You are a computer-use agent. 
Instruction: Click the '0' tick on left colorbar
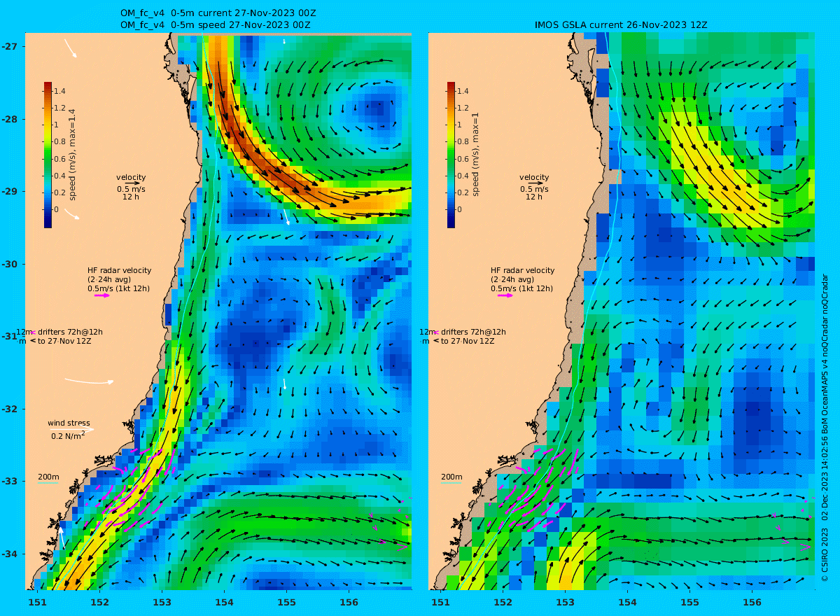(x=57, y=209)
